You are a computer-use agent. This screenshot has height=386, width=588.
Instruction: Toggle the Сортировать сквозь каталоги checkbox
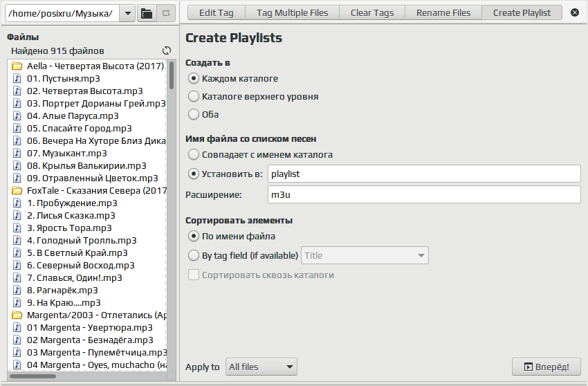coord(194,275)
